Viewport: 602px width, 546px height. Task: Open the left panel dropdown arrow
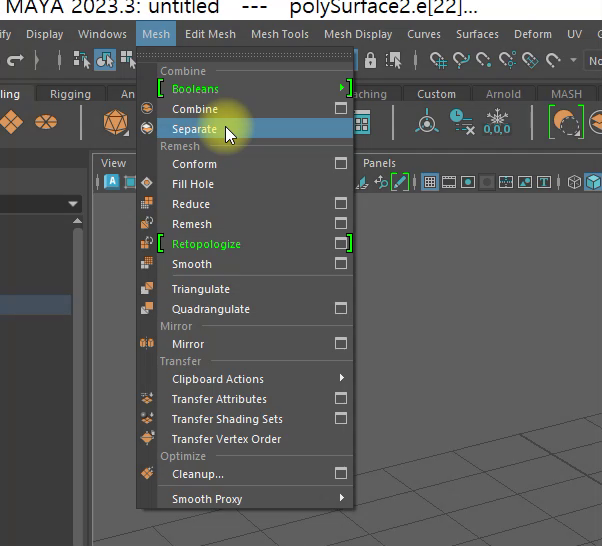(x=73, y=204)
